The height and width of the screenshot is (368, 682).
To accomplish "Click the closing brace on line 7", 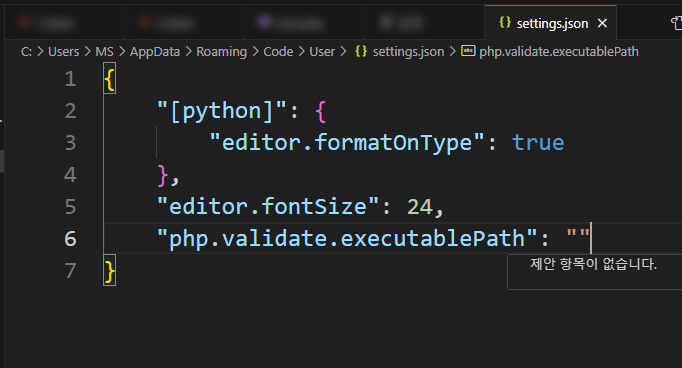I will [110, 271].
